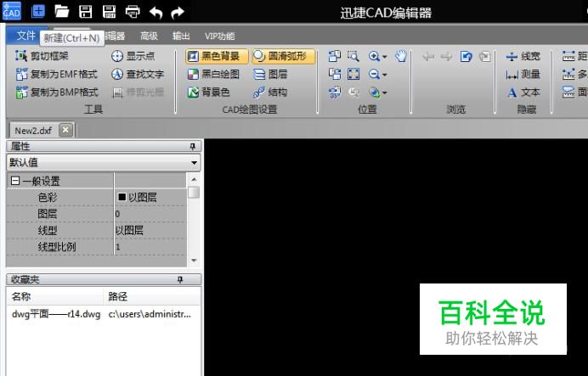Open the 结构 structure panel
The height and width of the screenshot is (376, 588).
(x=270, y=93)
